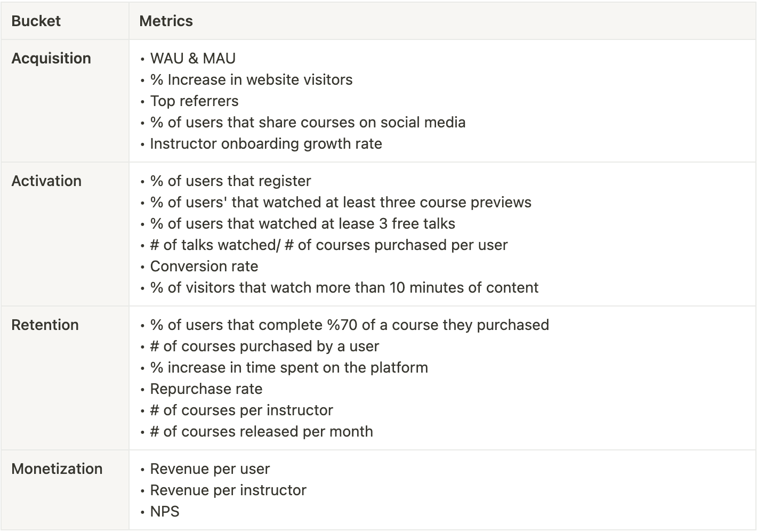The width and height of the screenshot is (757, 532).
Task: Click '% increase in time spent' line
Action: point(289,368)
